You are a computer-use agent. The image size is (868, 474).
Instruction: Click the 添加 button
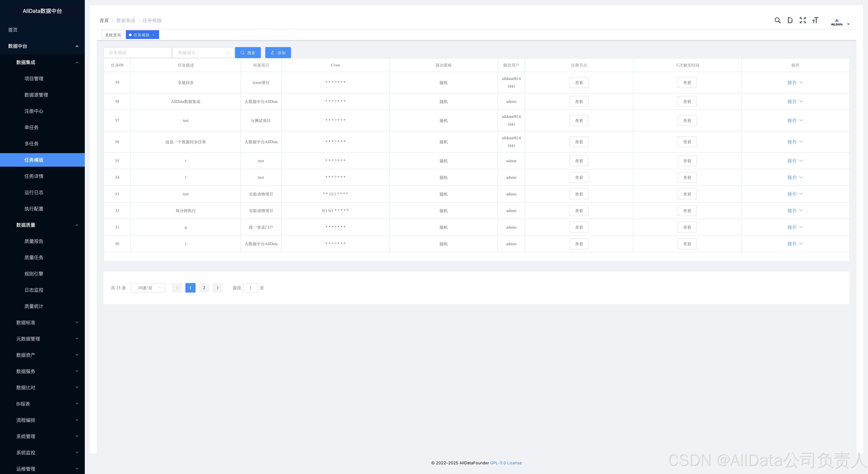click(x=278, y=53)
